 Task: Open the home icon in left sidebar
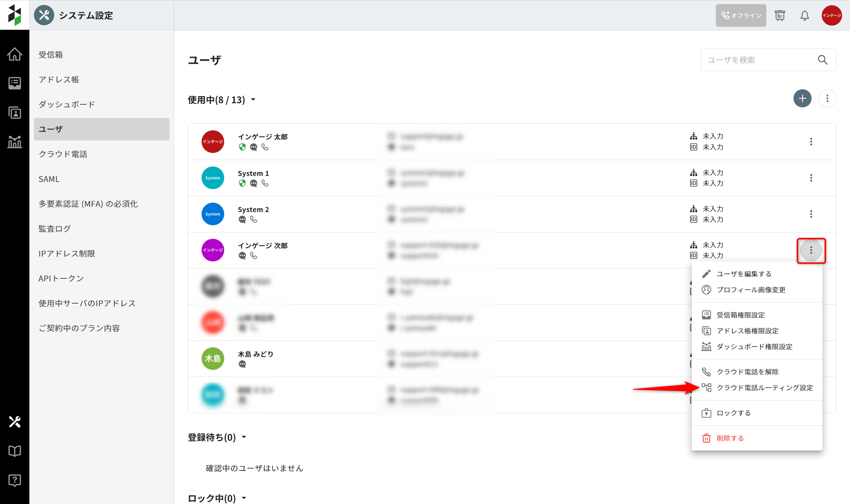(14, 54)
